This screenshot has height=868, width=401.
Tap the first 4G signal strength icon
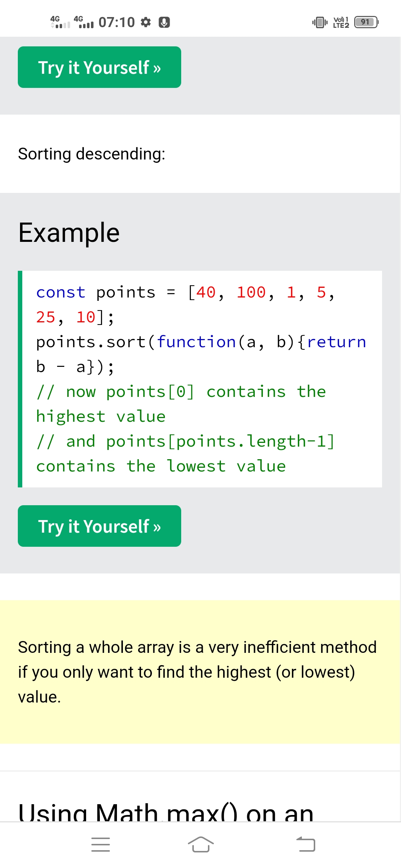tap(60, 22)
